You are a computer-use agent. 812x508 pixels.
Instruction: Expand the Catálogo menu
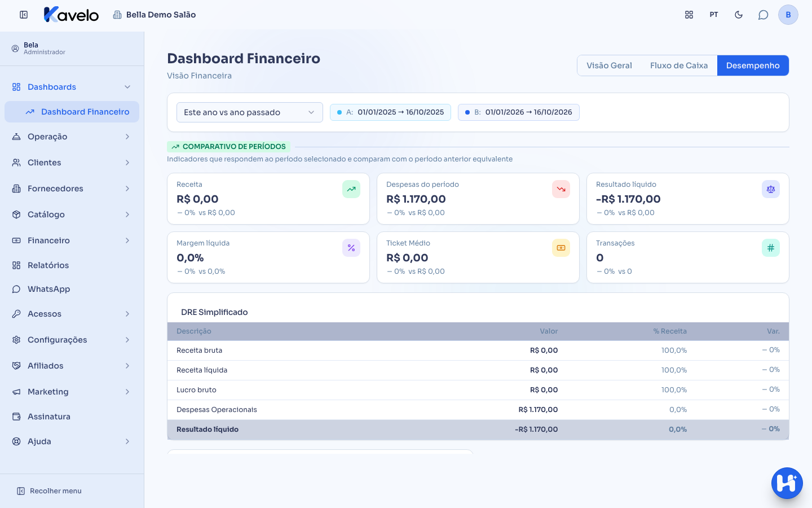(x=72, y=214)
